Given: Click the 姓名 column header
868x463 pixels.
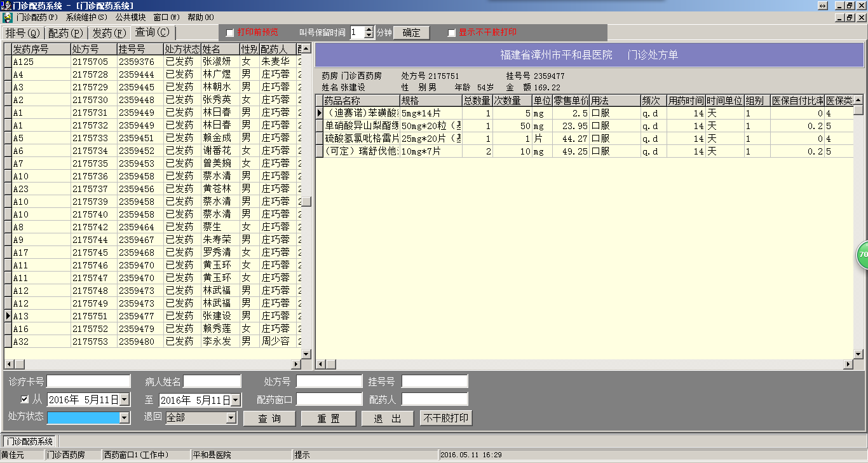Looking at the screenshot, I should coord(220,49).
